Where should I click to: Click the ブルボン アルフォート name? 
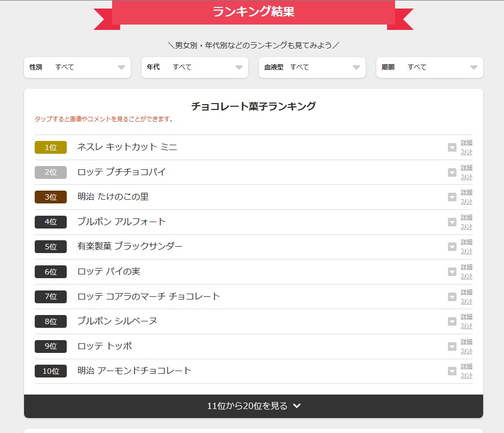tap(122, 222)
